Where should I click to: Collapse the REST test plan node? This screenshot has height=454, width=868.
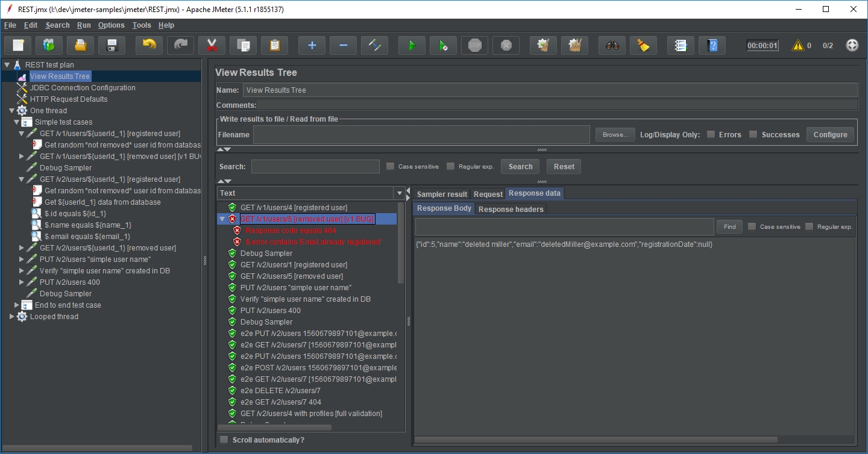(x=7, y=64)
